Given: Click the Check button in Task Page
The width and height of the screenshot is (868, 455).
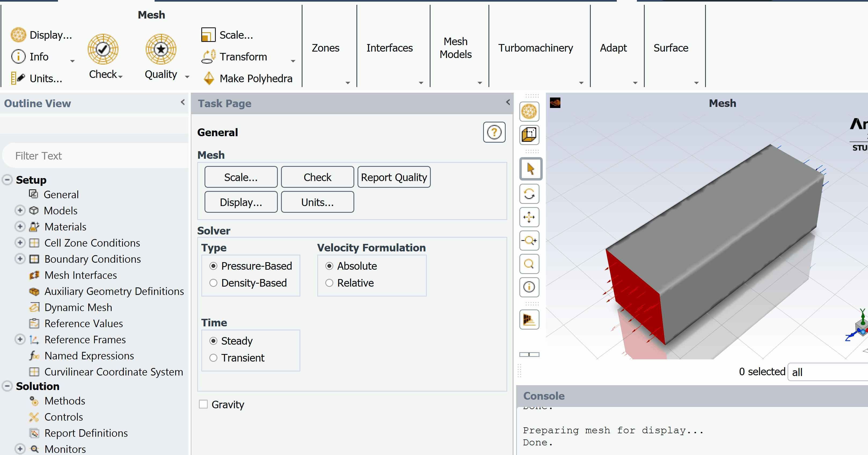Looking at the screenshot, I should [318, 177].
